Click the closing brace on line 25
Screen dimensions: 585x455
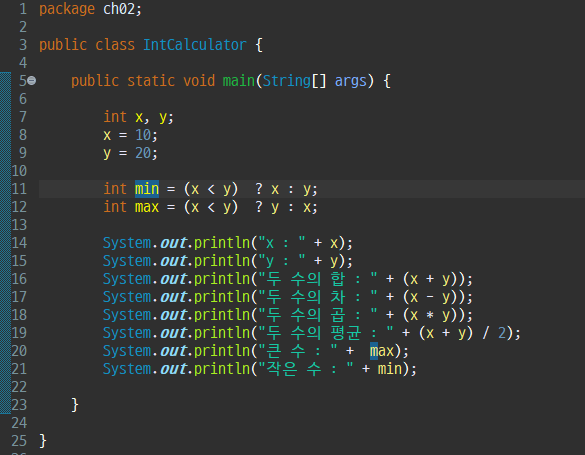point(43,441)
